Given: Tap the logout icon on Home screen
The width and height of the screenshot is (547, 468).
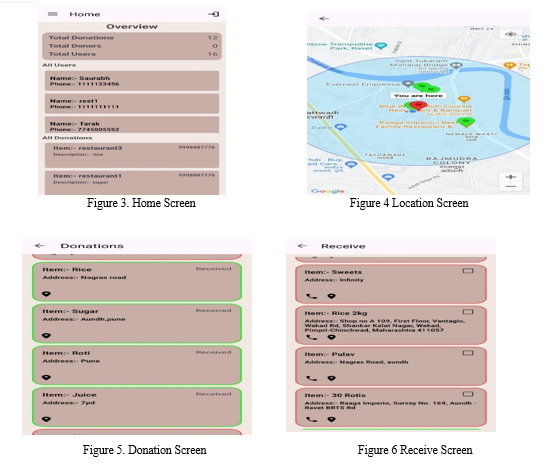Looking at the screenshot, I should [213, 14].
